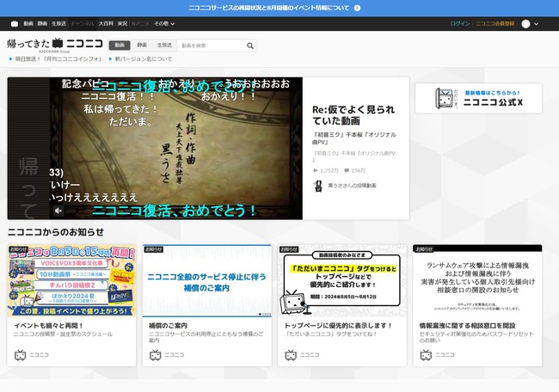This screenshot has width=559, height=392.
Task: Open Nアニメ in the top nav bar
Action: pyautogui.click(x=140, y=24)
